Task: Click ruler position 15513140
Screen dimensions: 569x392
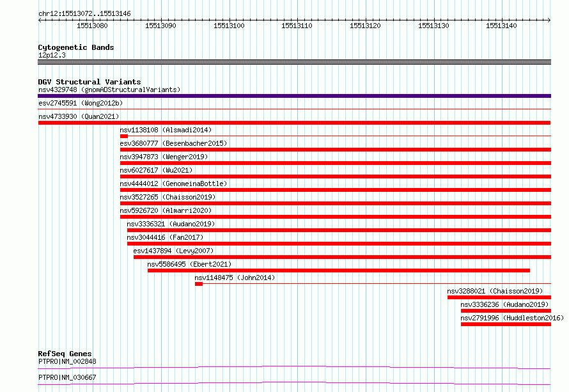Action: (501, 26)
